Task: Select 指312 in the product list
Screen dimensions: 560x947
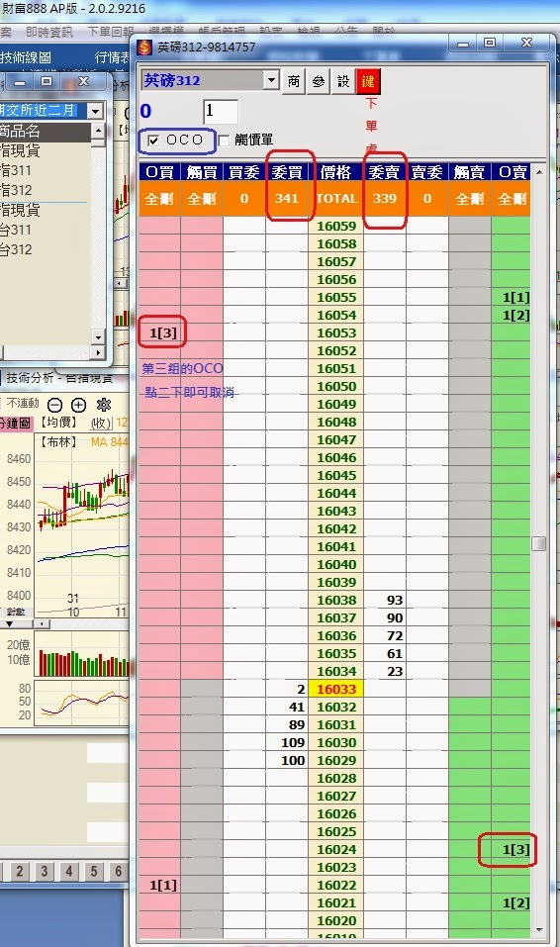Action: [16, 190]
